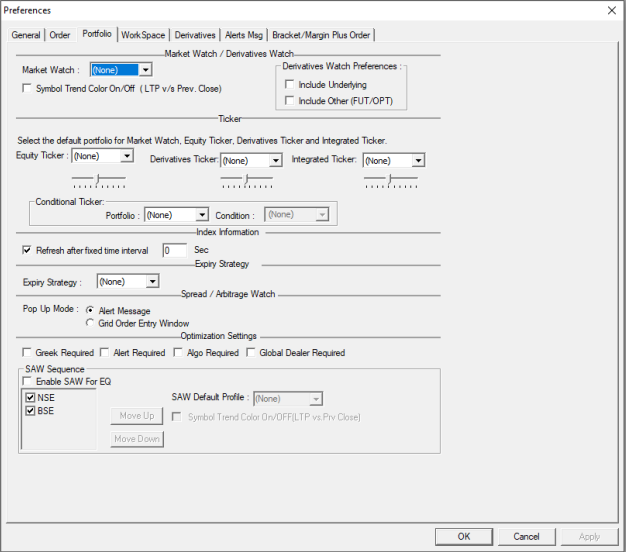Click the OK button
The image size is (626, 552).
click(463, 536)
